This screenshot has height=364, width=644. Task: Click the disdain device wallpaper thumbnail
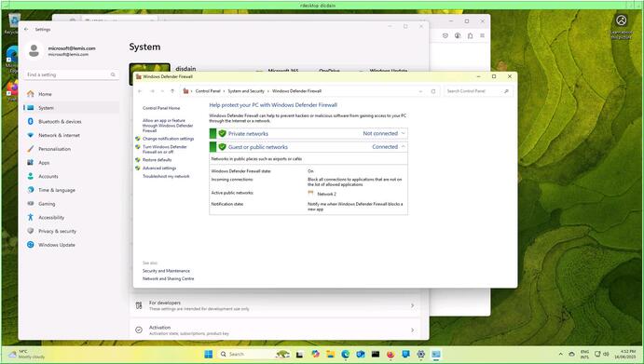(149, 68)
